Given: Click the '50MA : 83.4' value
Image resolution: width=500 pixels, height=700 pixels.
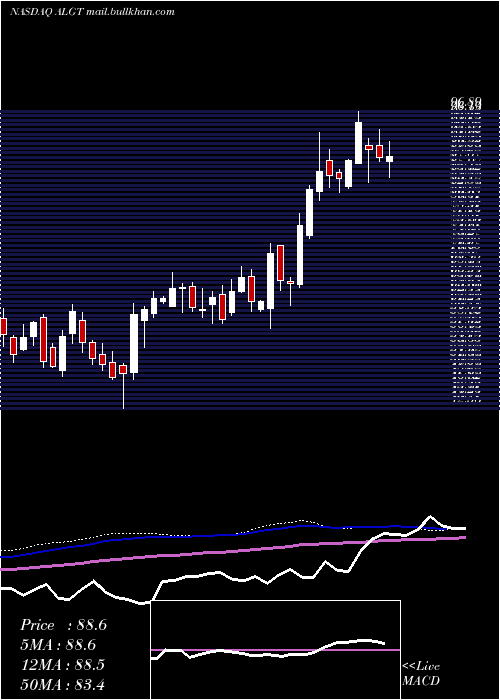Looking at the screenshot, I should coord(62,684).
